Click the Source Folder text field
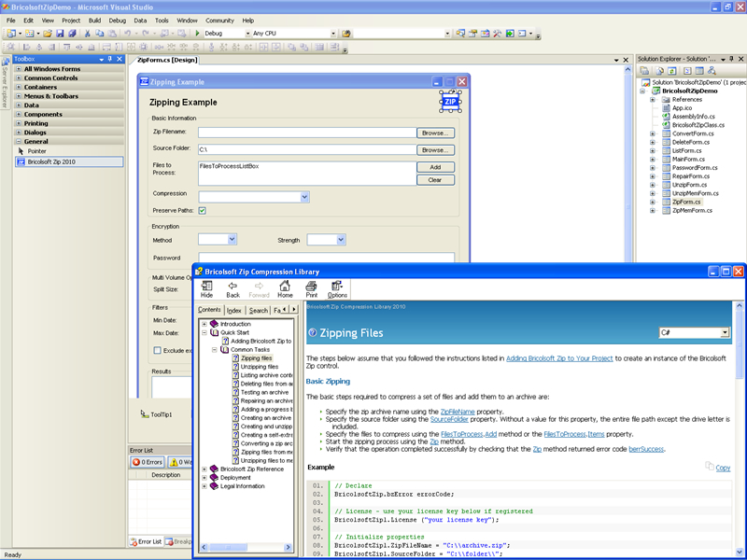747x560 pixels. tap(307, 149)
